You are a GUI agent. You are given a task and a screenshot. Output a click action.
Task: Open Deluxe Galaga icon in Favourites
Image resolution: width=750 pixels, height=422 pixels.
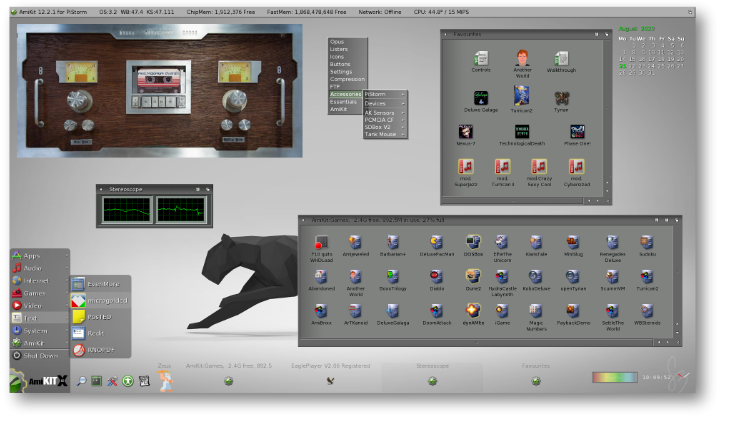point(481,98)
